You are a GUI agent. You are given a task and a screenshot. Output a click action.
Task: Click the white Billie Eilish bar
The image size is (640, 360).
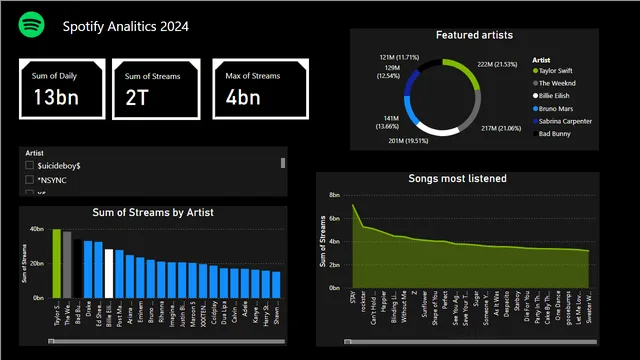[109, 273]
